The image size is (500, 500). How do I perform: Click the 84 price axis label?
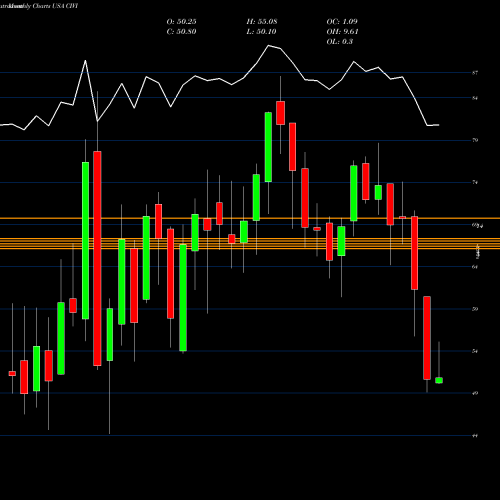[x=475, y=98]
